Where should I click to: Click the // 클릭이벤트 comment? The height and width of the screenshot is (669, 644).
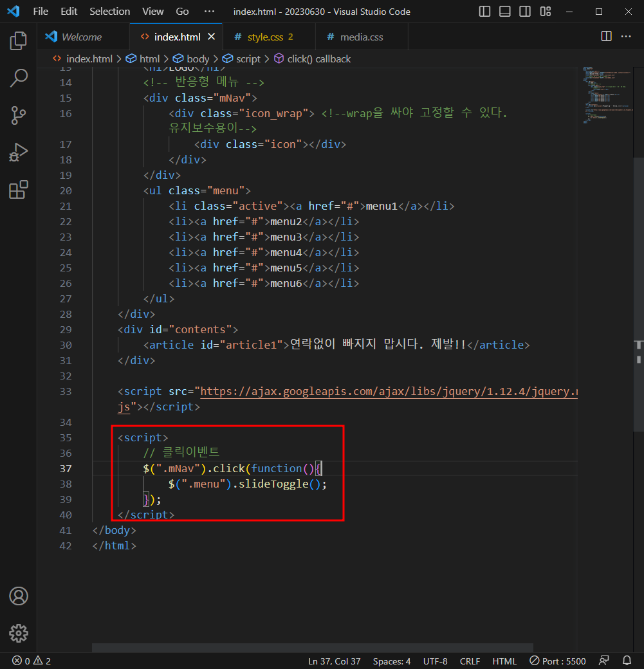coord(181,452)
